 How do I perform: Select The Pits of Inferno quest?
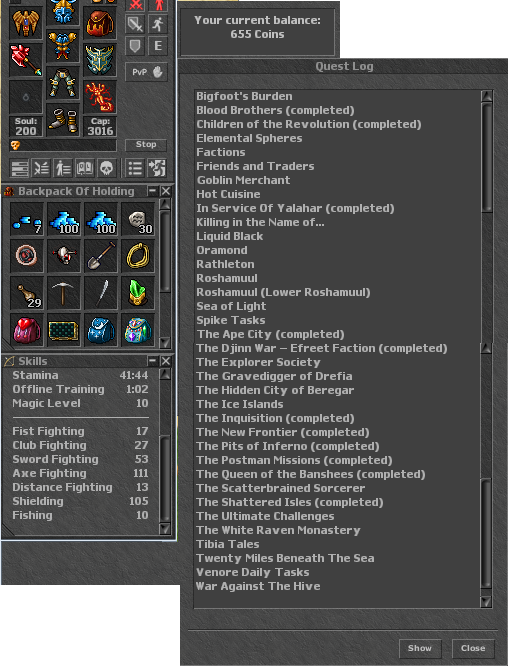[x=288, y=446]
